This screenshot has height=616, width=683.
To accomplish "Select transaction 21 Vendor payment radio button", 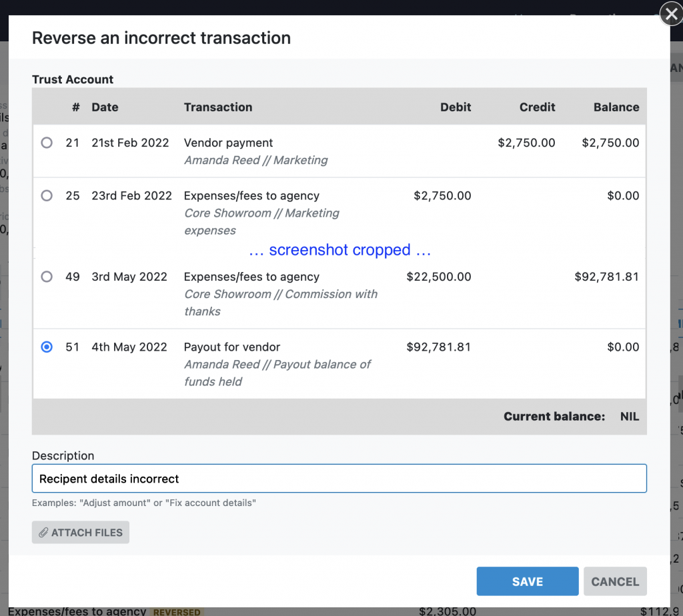I will pos(47,143).
